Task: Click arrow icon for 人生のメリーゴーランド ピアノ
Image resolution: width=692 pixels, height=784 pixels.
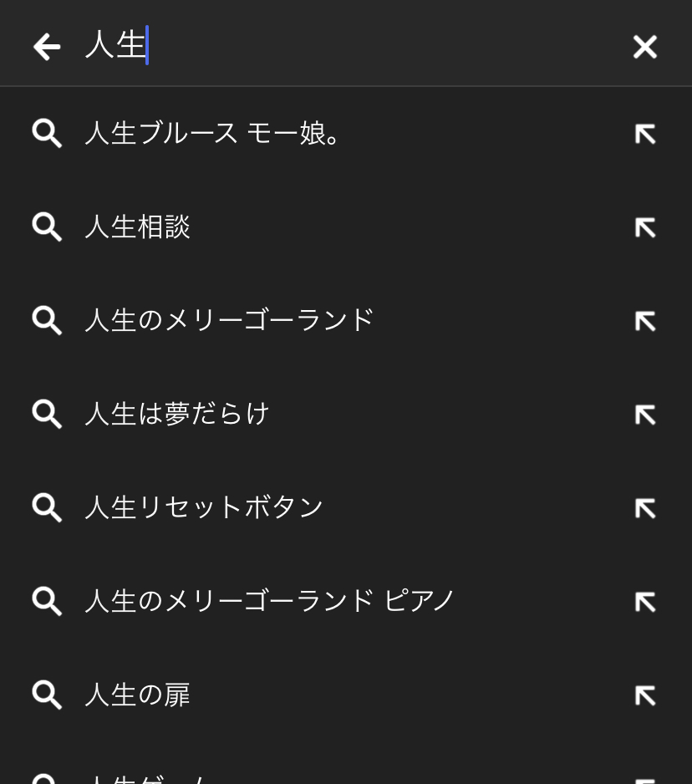Action: (x=644, y=602)
